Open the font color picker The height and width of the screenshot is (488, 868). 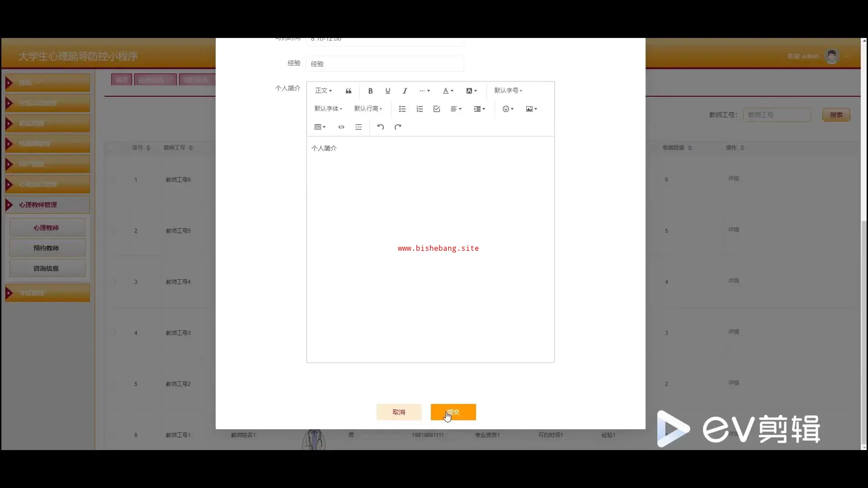pyautogui.click(x=448, y=91)
